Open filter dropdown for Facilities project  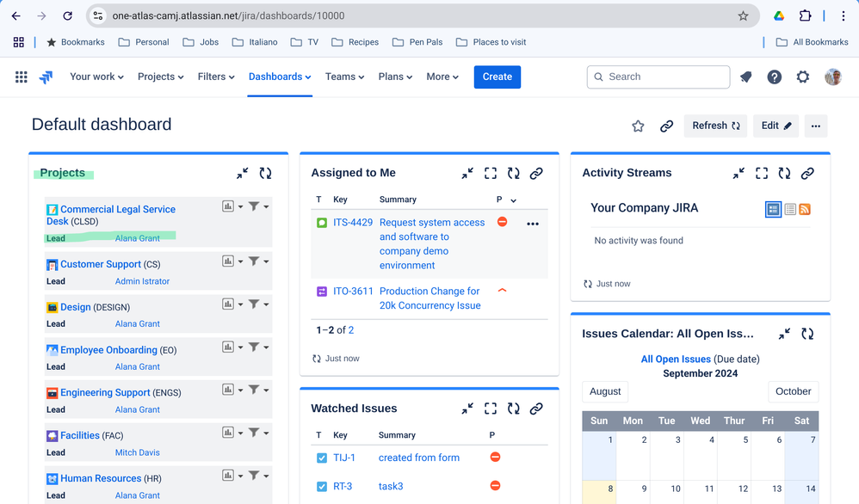(258, 433)
